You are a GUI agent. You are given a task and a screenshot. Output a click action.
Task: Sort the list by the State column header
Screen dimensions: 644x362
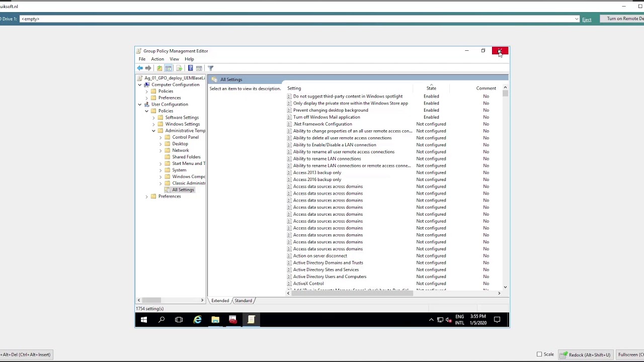[431, 88]
